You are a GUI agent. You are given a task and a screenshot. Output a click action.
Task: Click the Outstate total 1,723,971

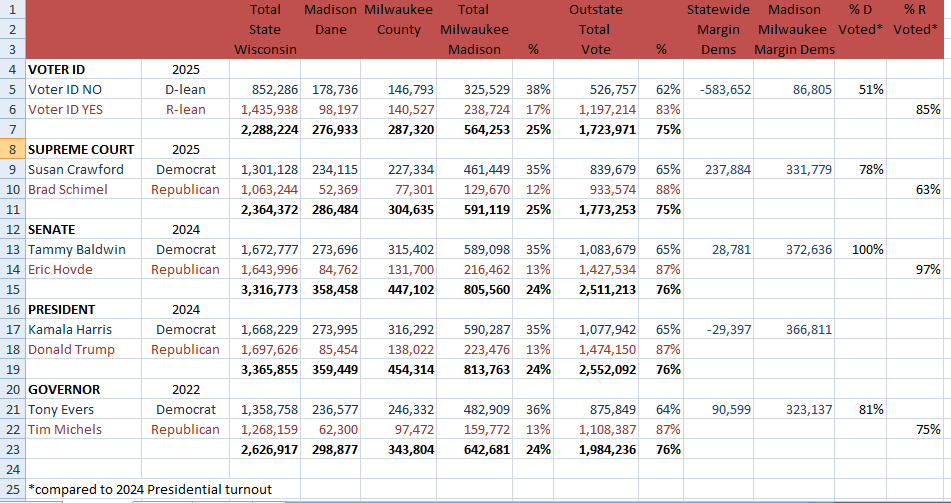coord(596,129)
